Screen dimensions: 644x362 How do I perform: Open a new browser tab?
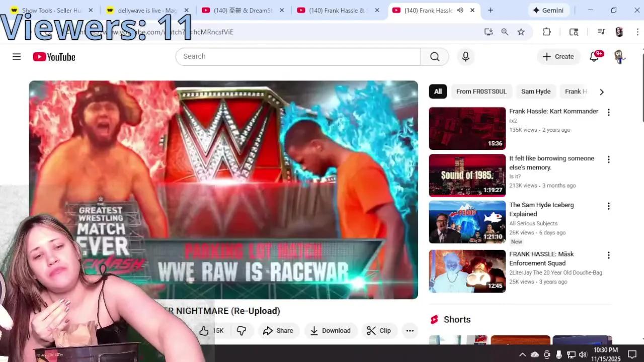[491, 10]
